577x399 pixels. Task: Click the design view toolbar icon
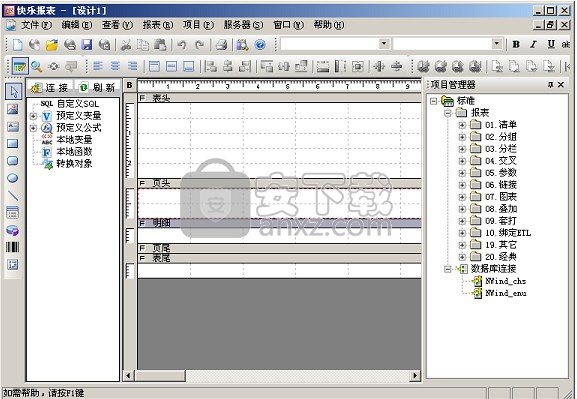(19, 66)
